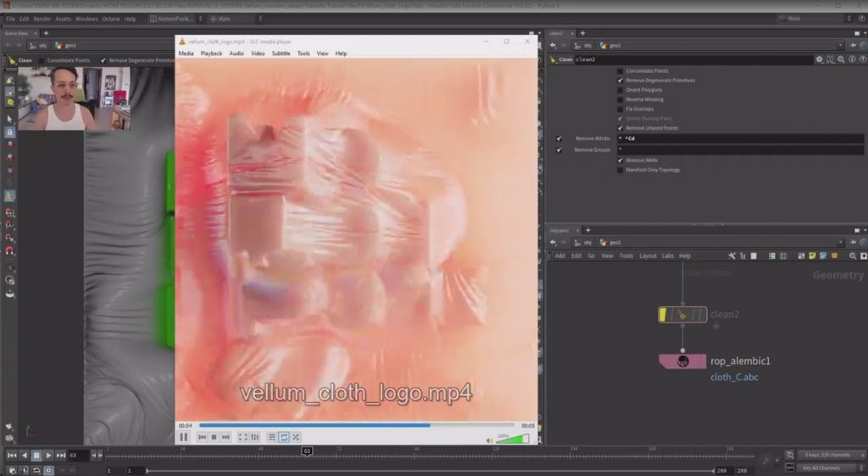Open VLC extended settings
This screenshot has width=868, height=476.
pos(254,437)
